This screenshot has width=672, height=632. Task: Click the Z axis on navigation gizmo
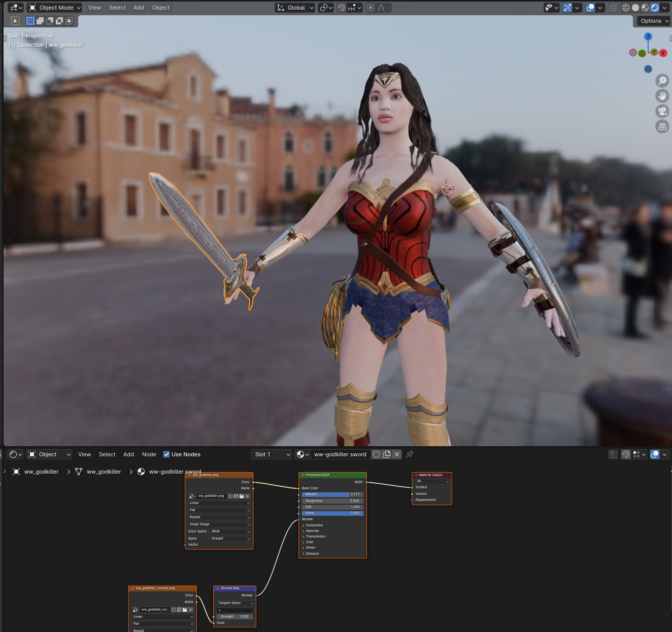tap(648, 37)
